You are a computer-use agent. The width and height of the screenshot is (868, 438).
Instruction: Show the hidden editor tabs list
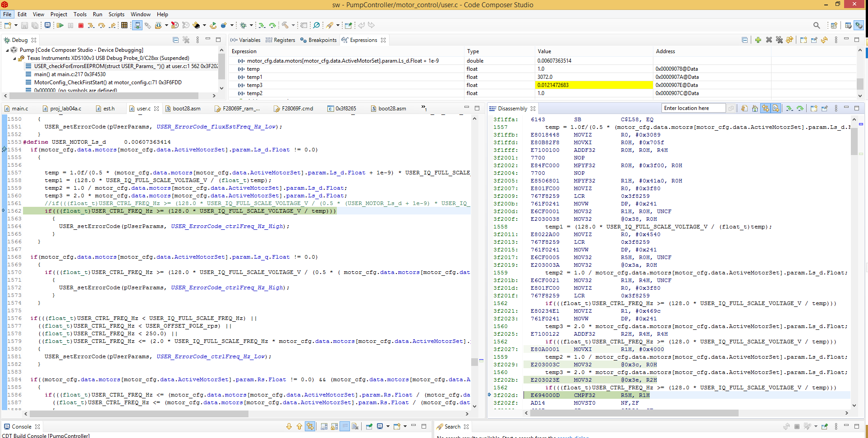(424, 108)
